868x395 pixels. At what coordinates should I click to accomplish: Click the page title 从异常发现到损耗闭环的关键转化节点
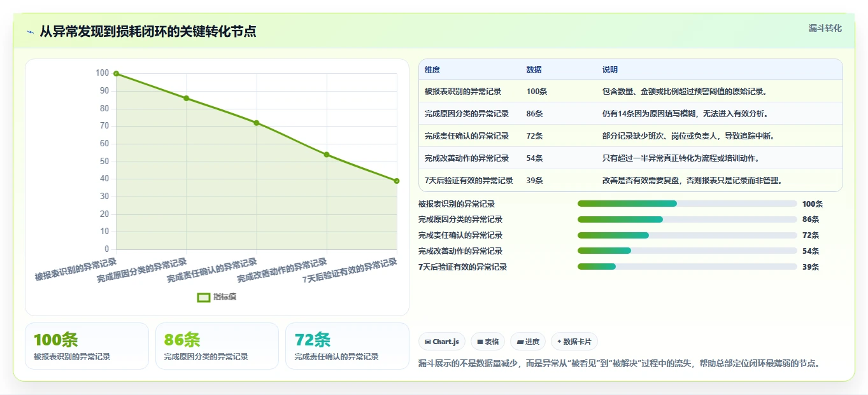tap(148, 31)
